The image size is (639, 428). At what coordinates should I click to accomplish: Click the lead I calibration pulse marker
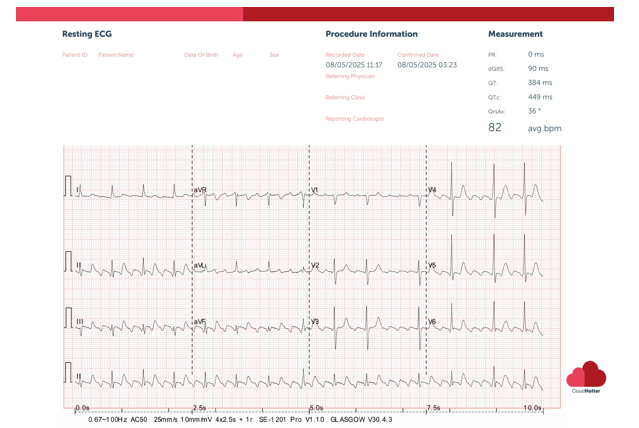tap(69, 187)
